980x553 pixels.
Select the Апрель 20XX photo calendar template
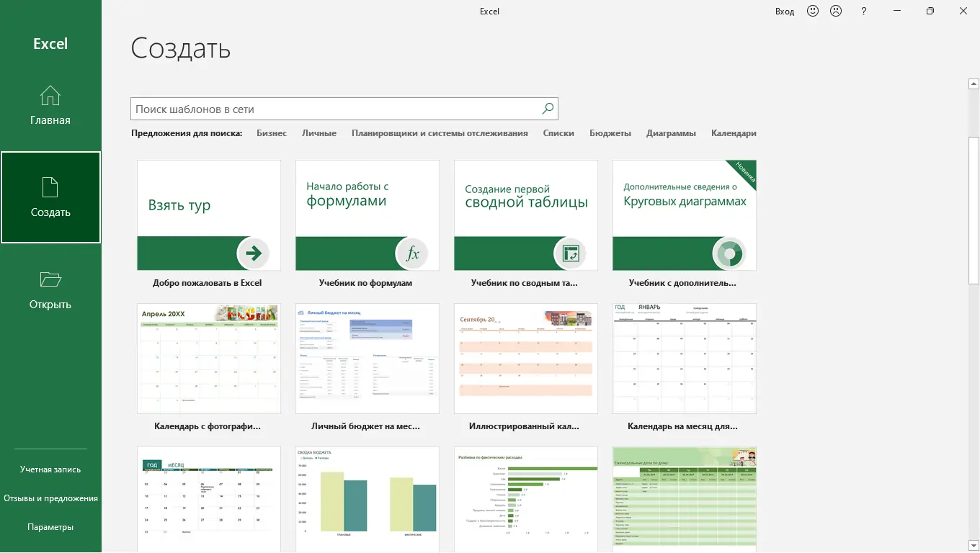[209, 359]
